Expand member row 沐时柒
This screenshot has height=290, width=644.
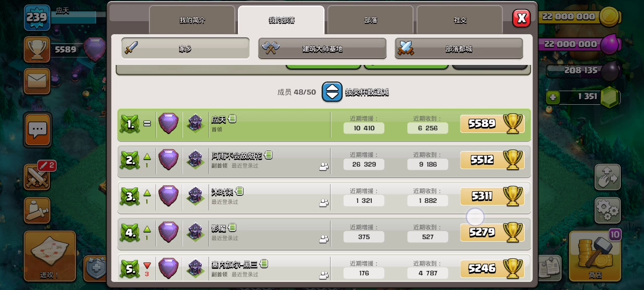[324, 196]
